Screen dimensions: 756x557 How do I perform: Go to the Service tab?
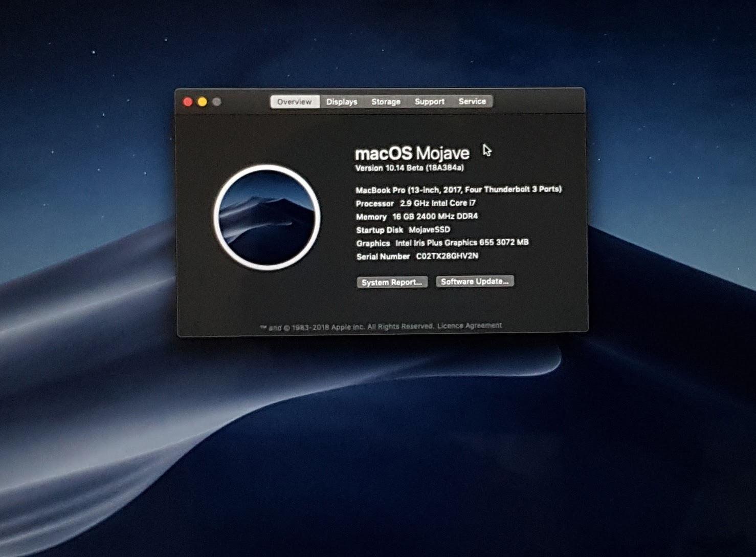click(x=472, y=101)
